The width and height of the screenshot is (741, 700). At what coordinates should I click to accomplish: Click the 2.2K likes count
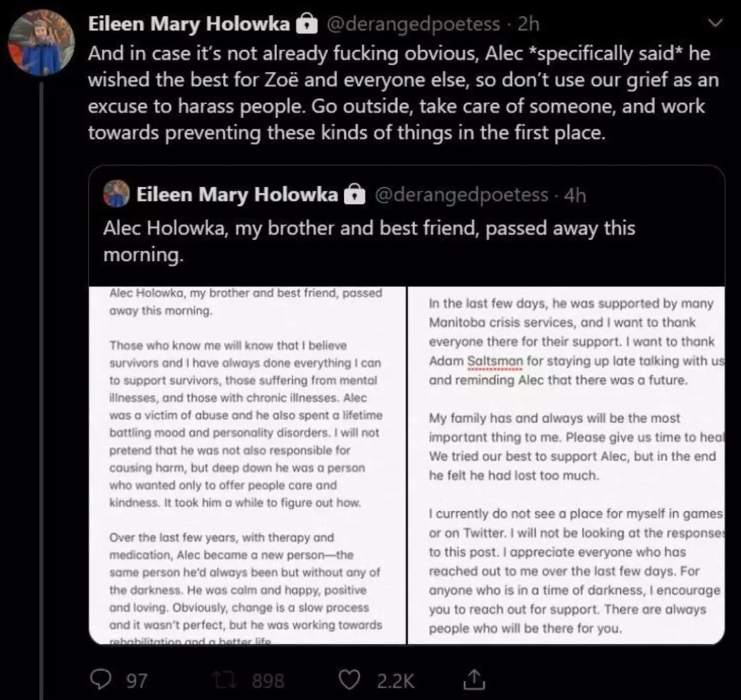[x=396, y=680]
